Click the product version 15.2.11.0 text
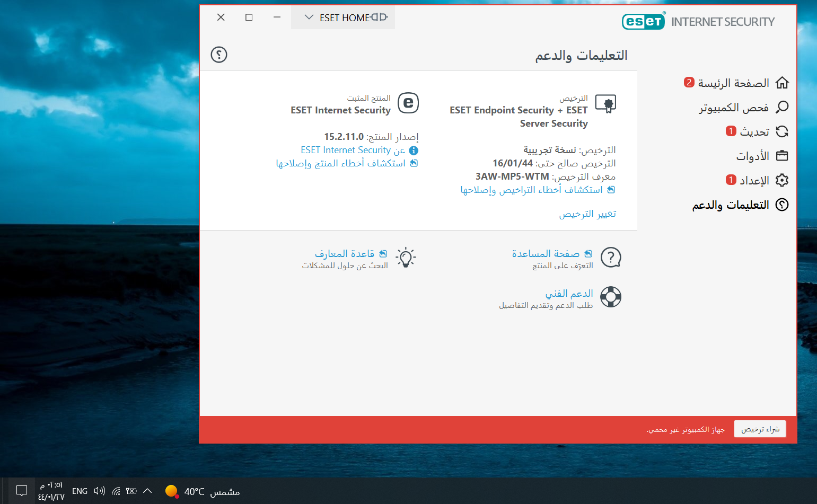The image size is (817, 504). 344,137
